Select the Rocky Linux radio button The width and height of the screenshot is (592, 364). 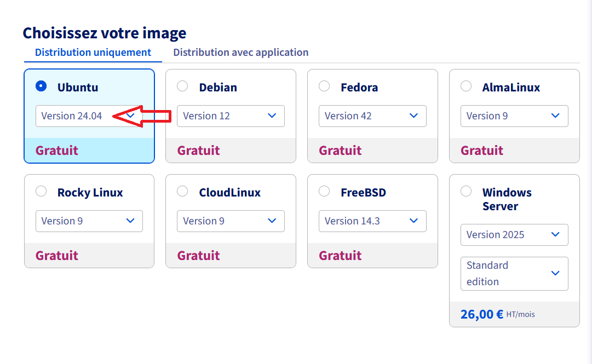41,192
